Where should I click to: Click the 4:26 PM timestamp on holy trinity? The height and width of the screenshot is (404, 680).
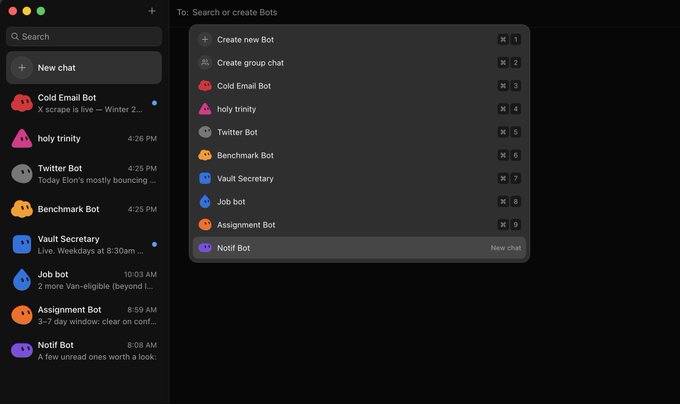coord(142,139)
